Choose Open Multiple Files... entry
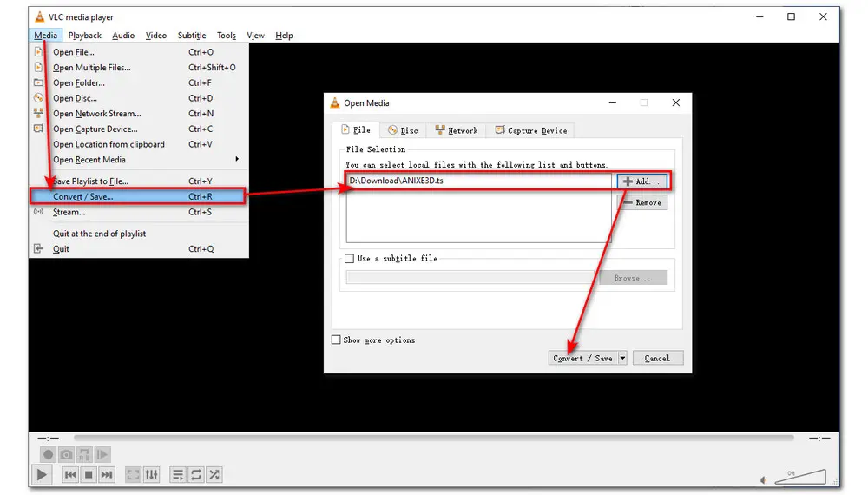 coord(138,68)
